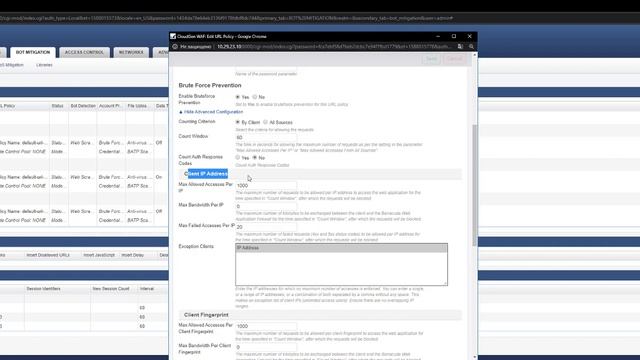Click the 'On' cell in main table
This screenshot has width=640, height=360.
(159, 177)
